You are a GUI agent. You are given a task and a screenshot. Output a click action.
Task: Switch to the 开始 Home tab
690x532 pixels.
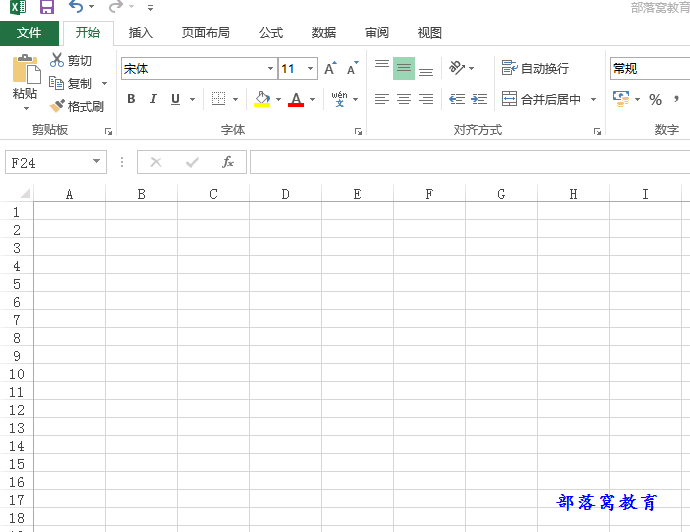(x=88, y=33)
